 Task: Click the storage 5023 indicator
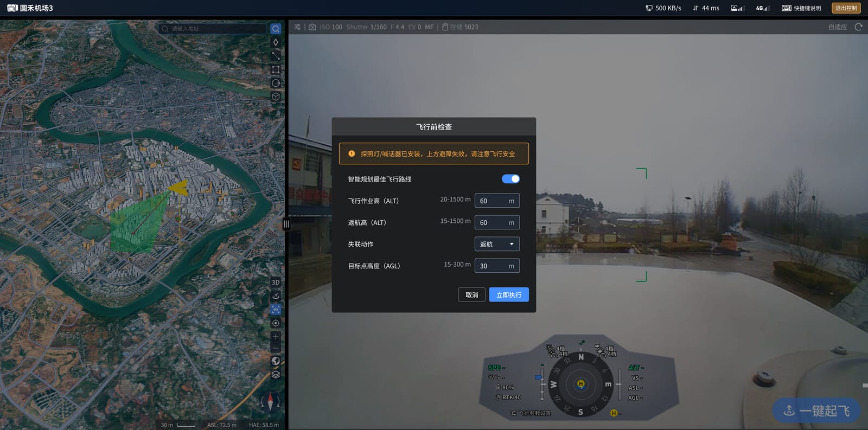tap(460, 27)
